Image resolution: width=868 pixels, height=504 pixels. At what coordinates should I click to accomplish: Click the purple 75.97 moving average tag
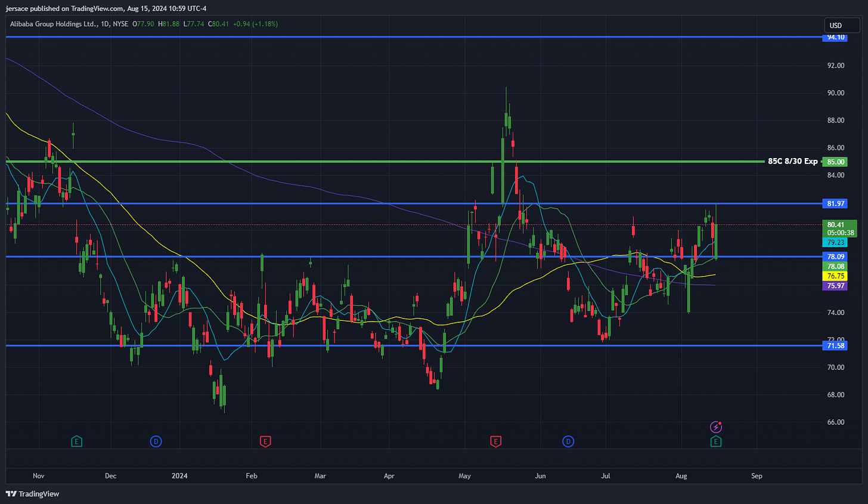836,286
